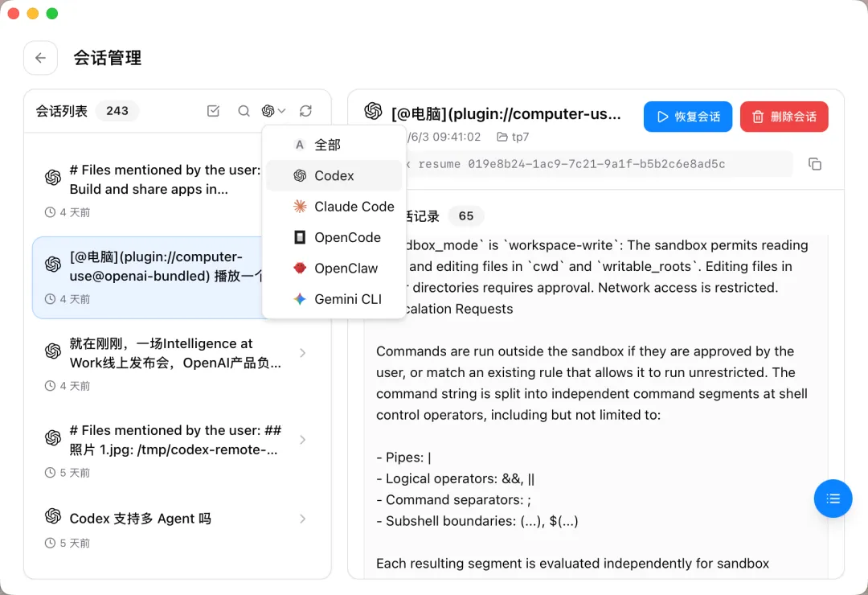Image resolution: width=868 pixels, height=595 pixels.
Task: Select 全部 in the filter menu
Action: click(x=334, y=145)
